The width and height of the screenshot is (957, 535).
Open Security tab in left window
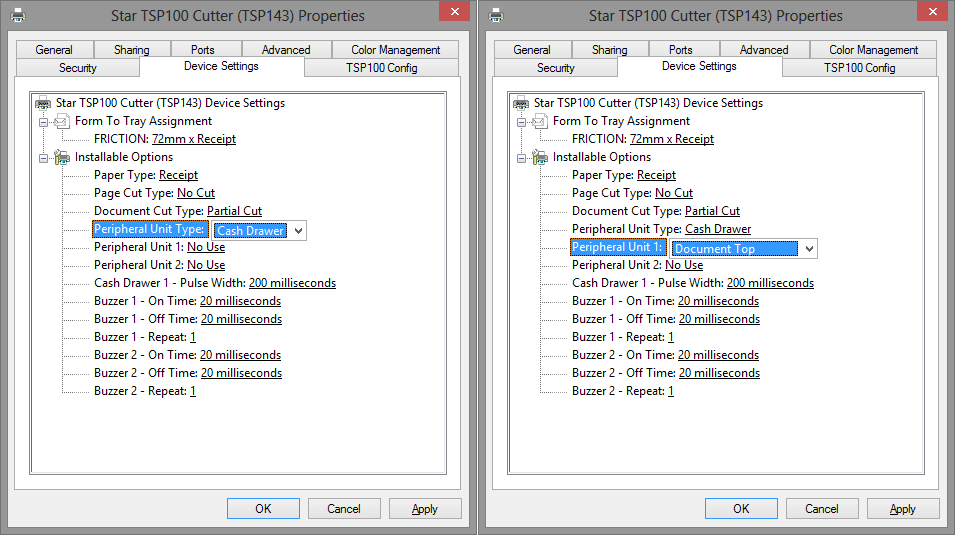point(78,68)
